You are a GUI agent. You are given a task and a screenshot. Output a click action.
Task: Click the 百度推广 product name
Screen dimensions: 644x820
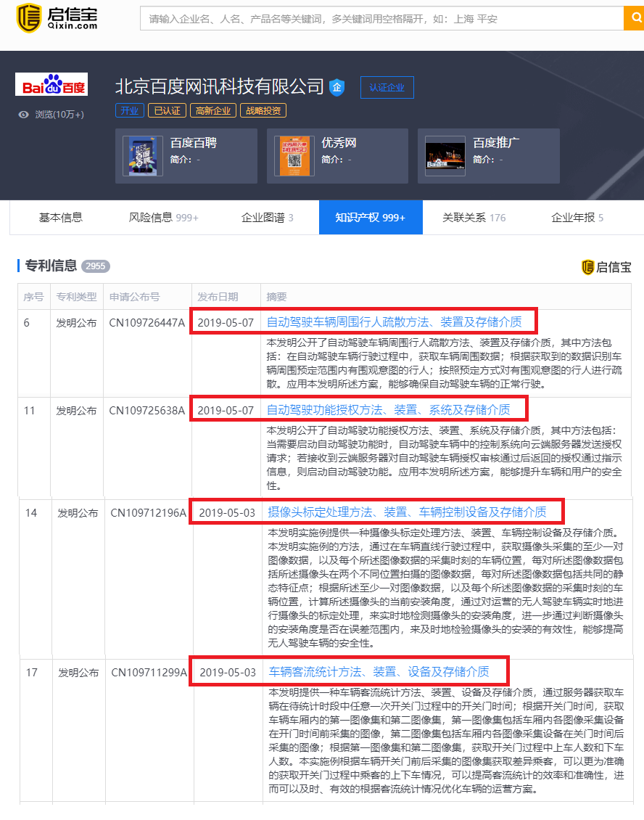[496, 143]
